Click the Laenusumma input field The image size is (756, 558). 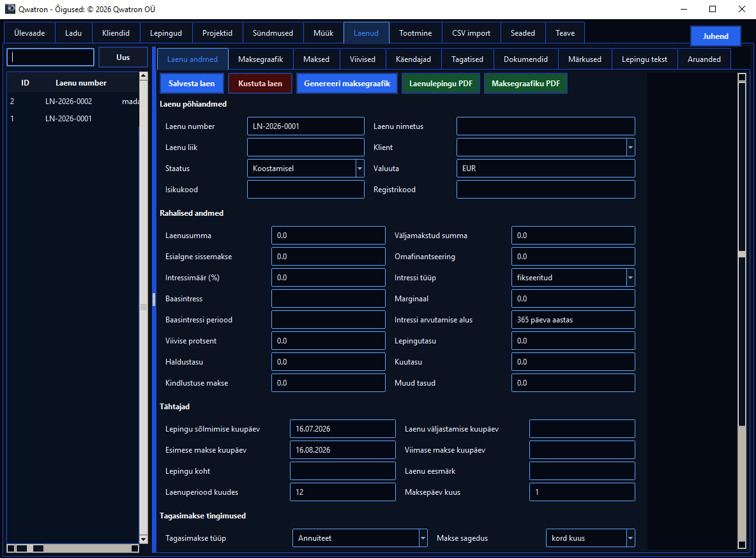pos(328,236)
